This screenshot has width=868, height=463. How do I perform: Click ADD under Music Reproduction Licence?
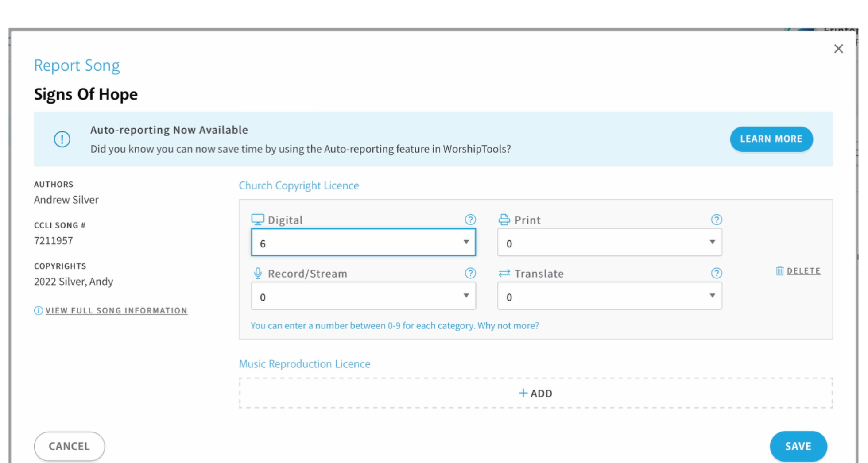point(536,393)
